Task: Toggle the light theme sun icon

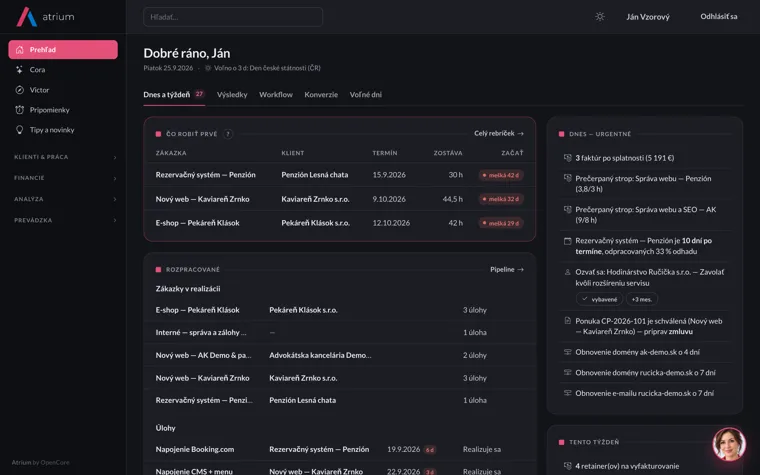Action: coord(600,17)
